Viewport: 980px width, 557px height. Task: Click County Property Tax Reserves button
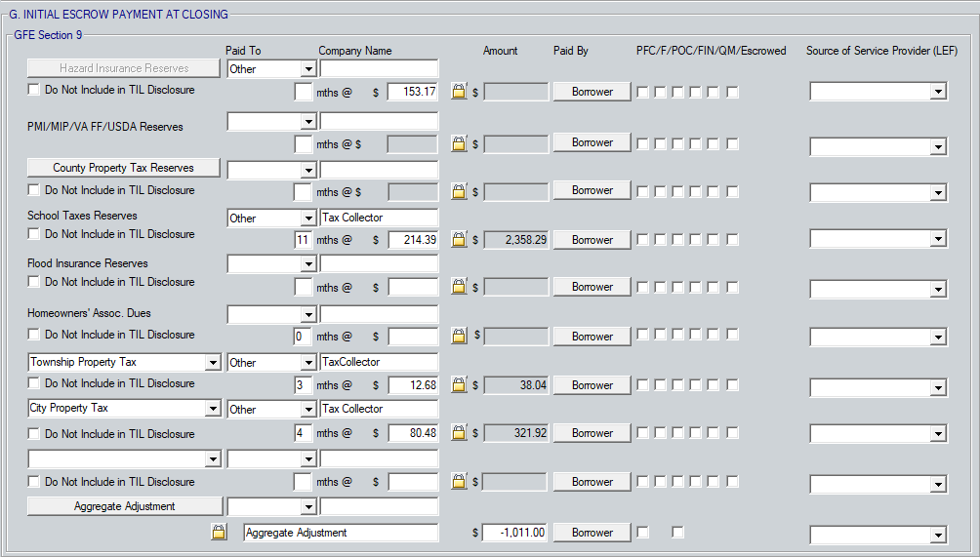123,168
